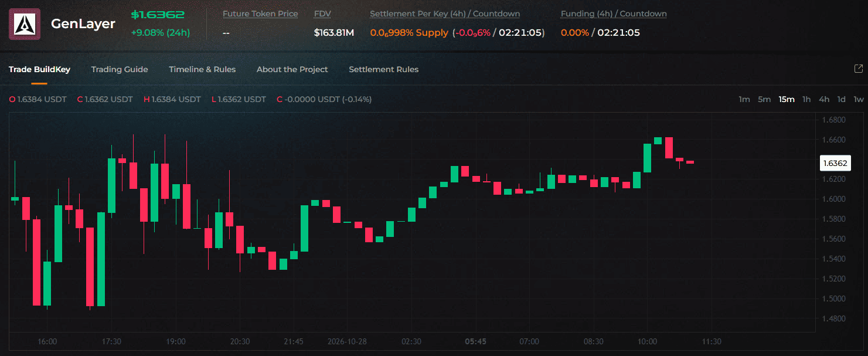This screenshot has width=868, height=356.
Task: Click the FDV label
Action: 322,13
